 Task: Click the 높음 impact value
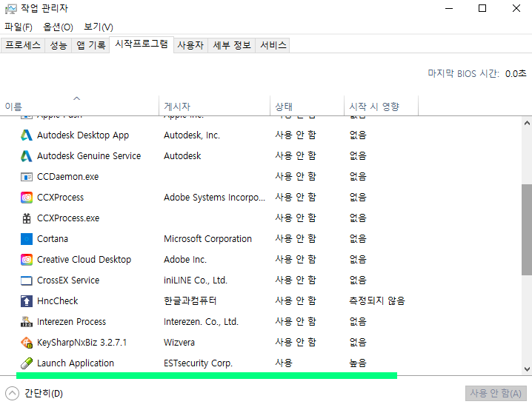coord(358,363)
